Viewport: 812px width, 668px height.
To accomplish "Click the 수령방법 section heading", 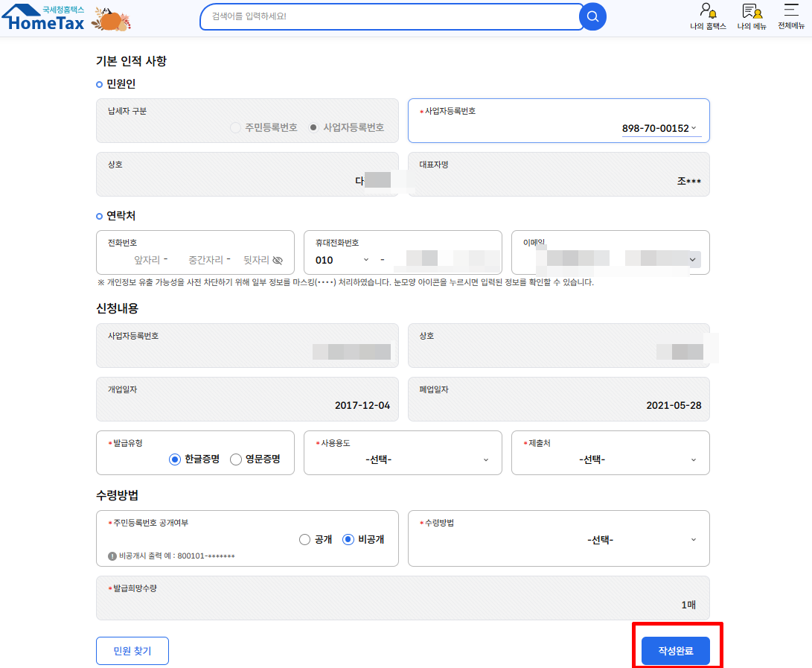I will [x=118, y=495].
